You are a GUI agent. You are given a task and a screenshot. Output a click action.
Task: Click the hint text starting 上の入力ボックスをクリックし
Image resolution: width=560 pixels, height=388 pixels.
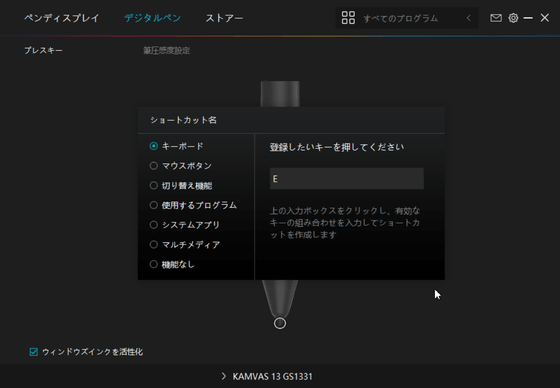click(x=345, y=223)
